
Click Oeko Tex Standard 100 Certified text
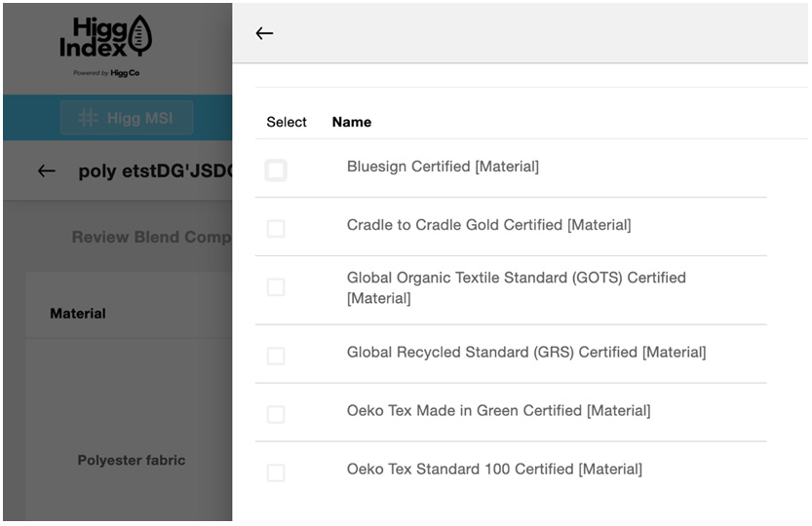[x=494, y=470]
